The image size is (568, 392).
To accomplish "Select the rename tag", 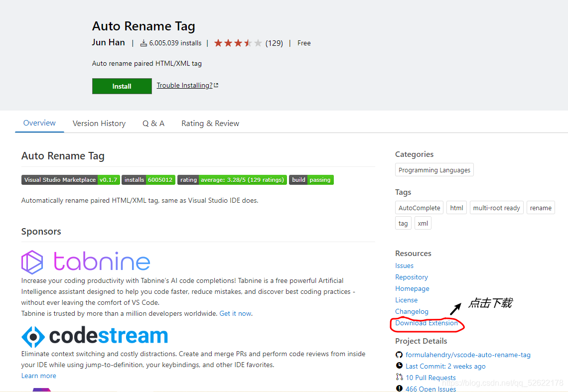I will [x=541, y=208].
